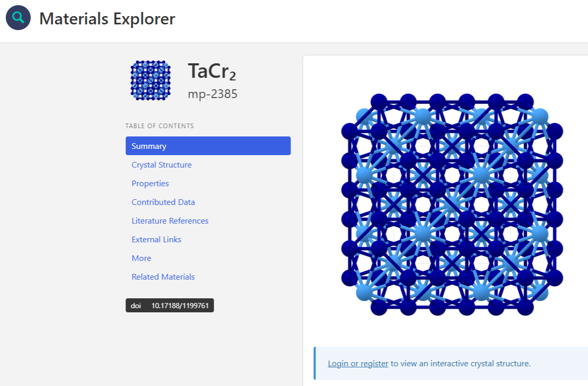Screen dimensions: 588x386
Task: Open Contributed Data section
Action: [163, 202]
